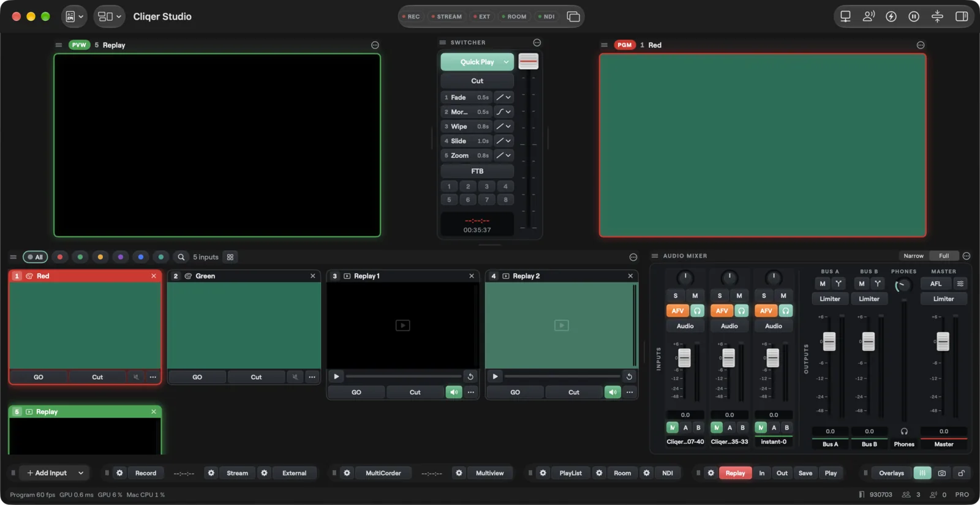The image size is (980, 505).
Task: Open Stream settings gear
Action: click(x=211, y=473)
